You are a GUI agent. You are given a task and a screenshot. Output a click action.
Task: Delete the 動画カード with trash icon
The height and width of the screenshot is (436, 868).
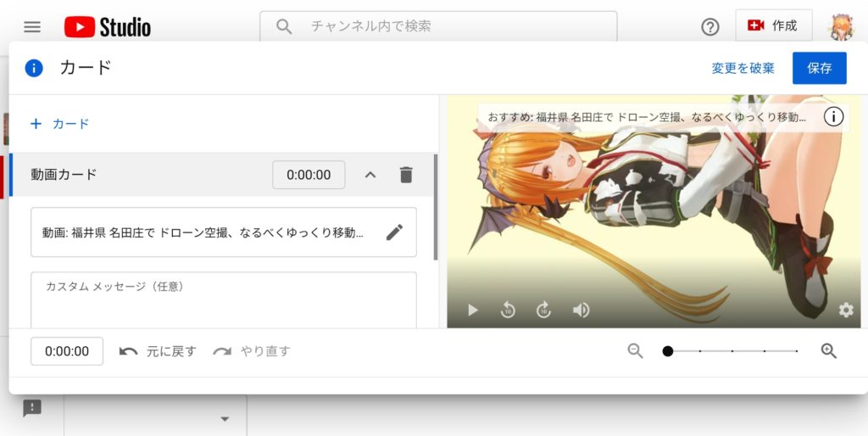pos(406,175)
